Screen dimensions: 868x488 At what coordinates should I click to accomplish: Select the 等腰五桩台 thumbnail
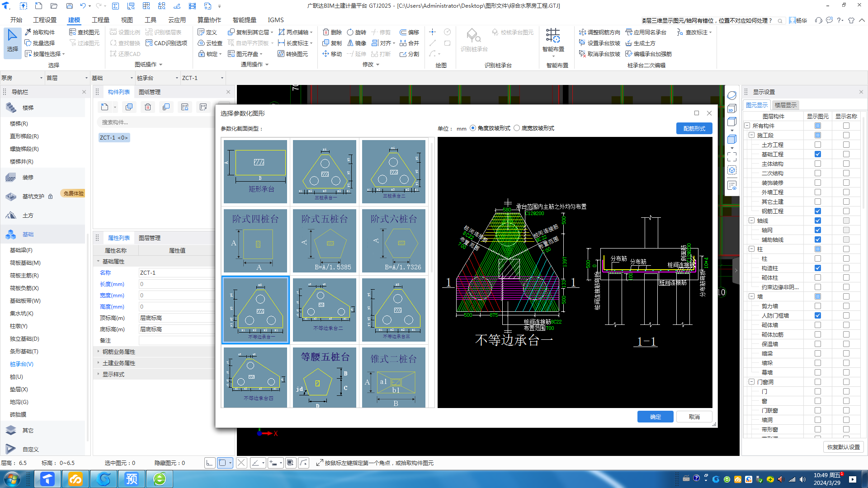coord(325,378)
